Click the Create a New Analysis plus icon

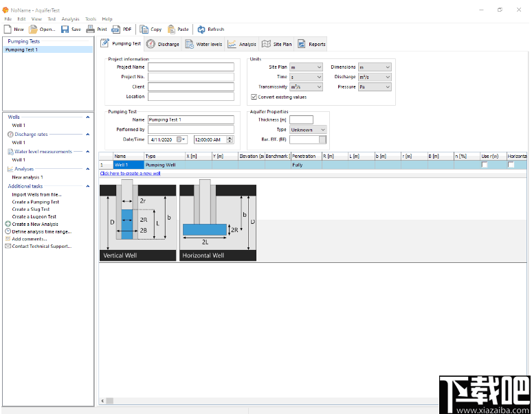[x=8, y=224]
